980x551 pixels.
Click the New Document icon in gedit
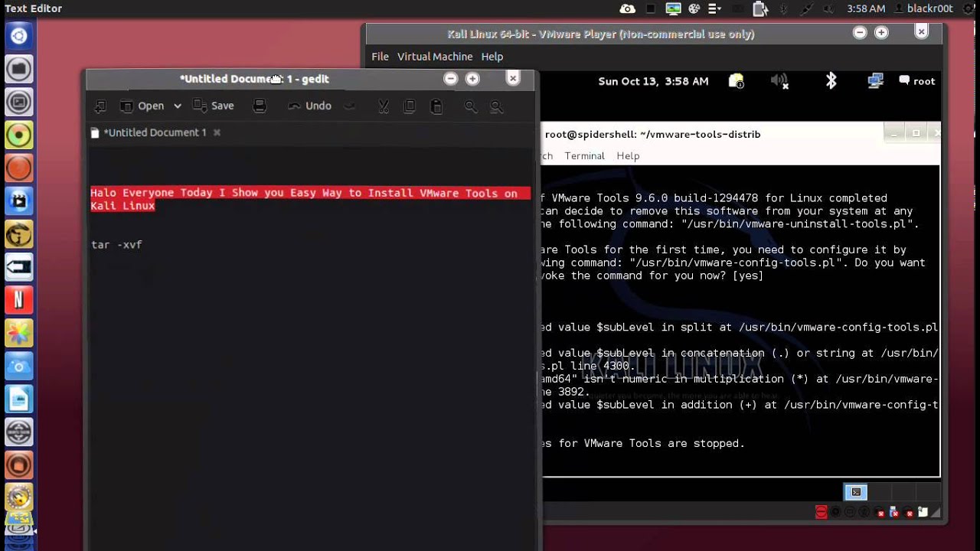point(100,106)
